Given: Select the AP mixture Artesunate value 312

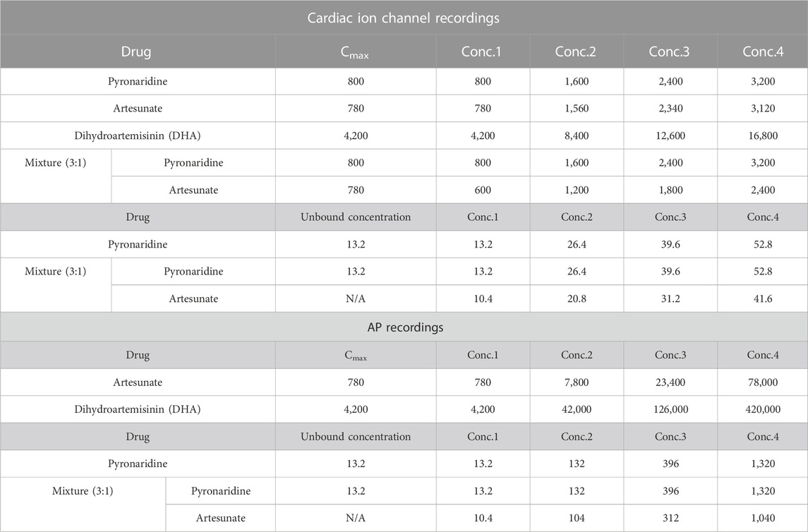Looking at the screenshot, I should pyautogui.click(x=670, y=518).
